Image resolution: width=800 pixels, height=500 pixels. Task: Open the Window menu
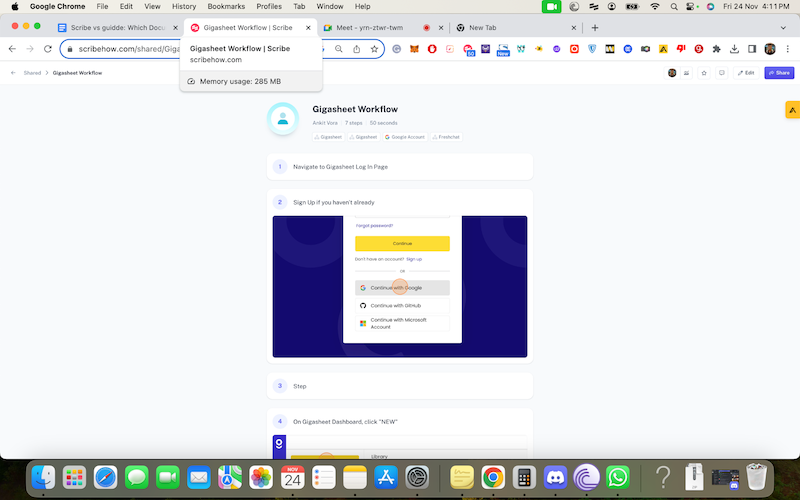click(x=330, y=7)
